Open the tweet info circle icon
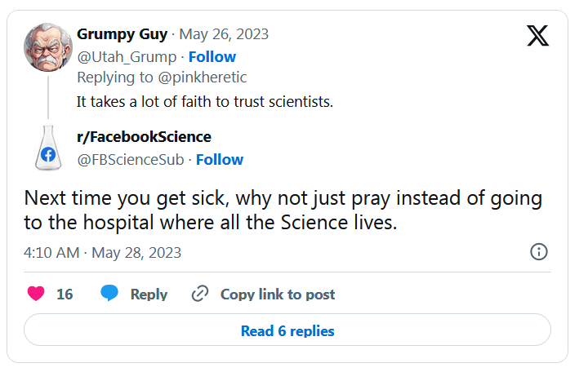The height and width of the screenshot is (372, 588). click(x=539, y=251)
